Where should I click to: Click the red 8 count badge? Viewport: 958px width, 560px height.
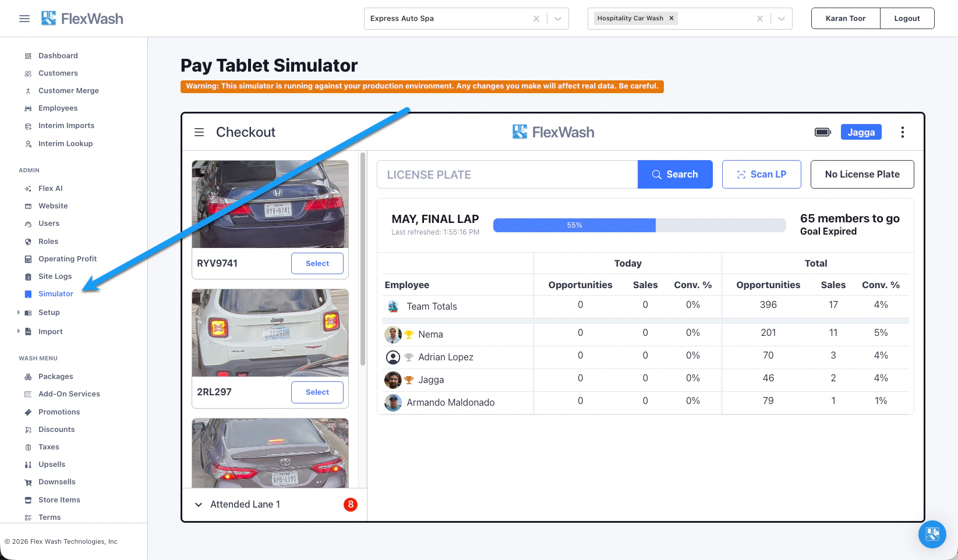click(x=351, y=505)
